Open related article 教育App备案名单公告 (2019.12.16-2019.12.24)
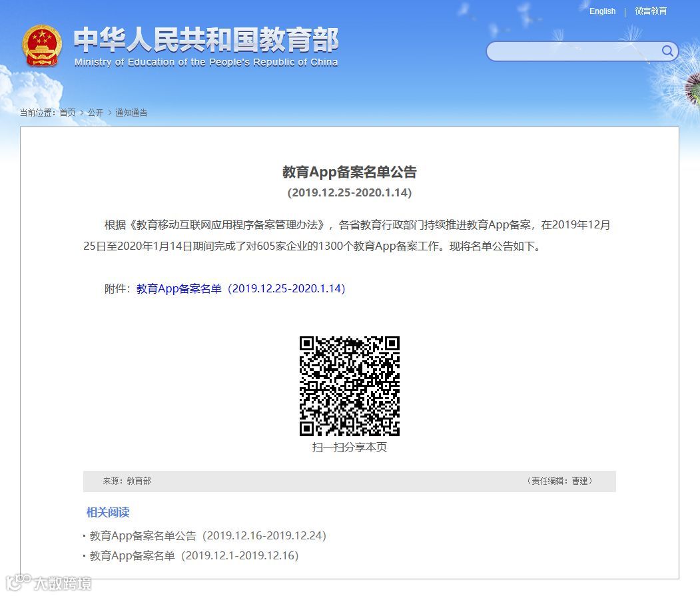Viewport: 700px width, 596px height. click(x=208, y=535)
